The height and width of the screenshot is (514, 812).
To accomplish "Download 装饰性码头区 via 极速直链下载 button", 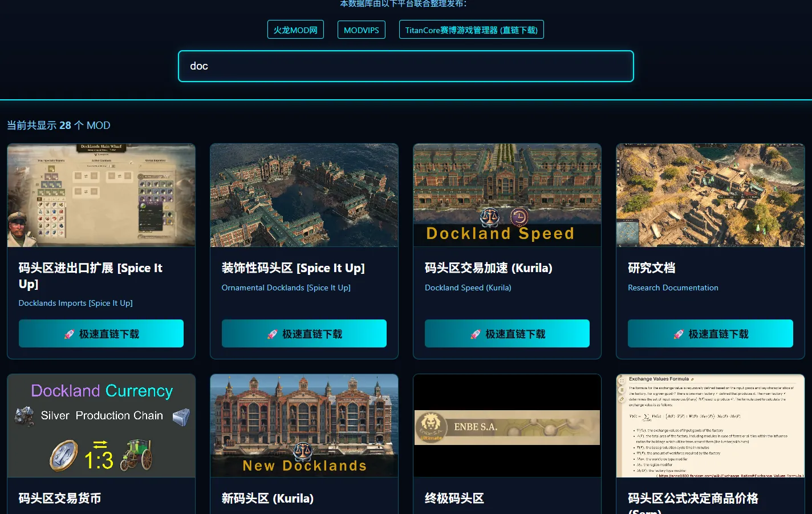I will click(x=304, y=334).
